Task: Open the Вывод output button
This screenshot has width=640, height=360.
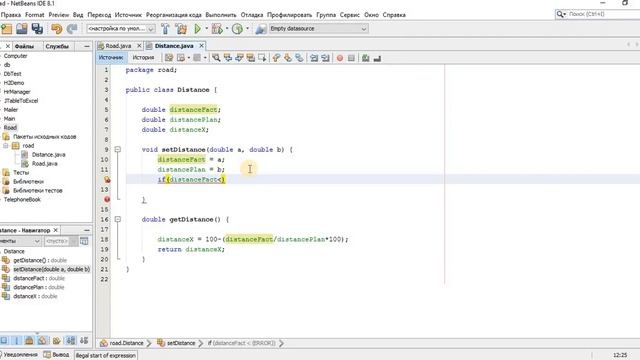Action: 56,355
